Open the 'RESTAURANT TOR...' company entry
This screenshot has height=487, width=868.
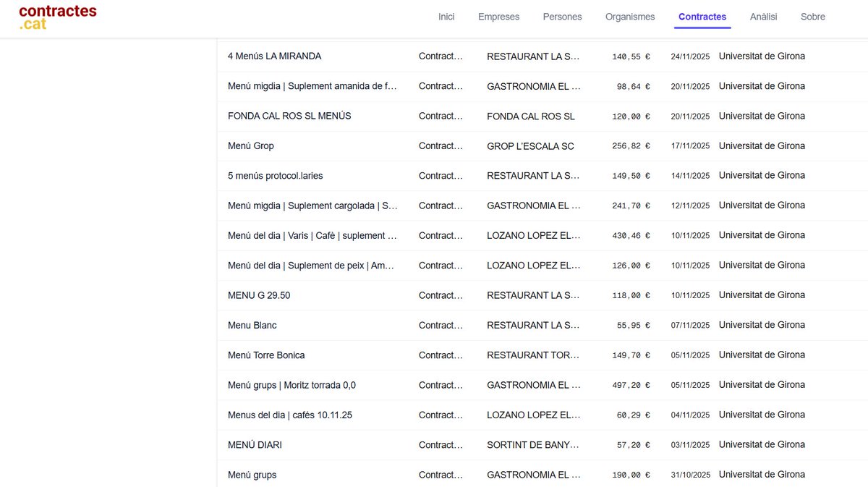point(534,355)
